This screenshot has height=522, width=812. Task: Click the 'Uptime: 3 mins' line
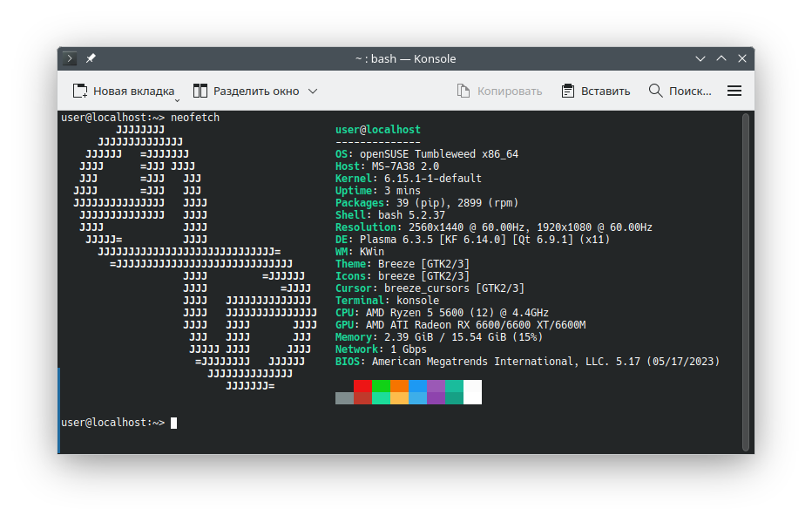[x=378, y=191]
